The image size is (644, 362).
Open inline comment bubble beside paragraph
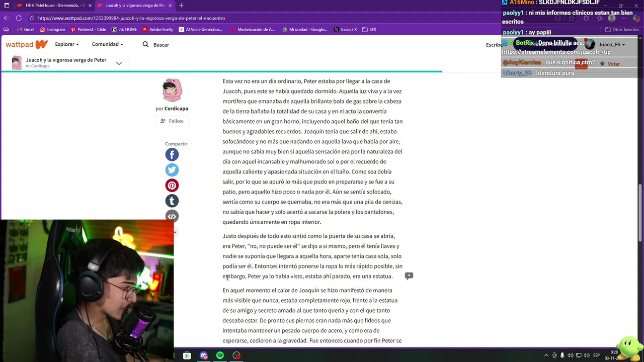(409, 276)
